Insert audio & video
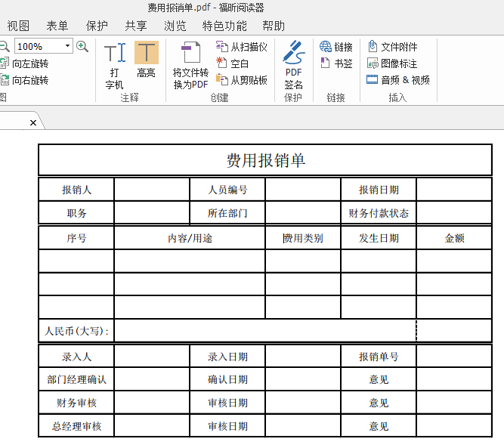 pos(398,79)
